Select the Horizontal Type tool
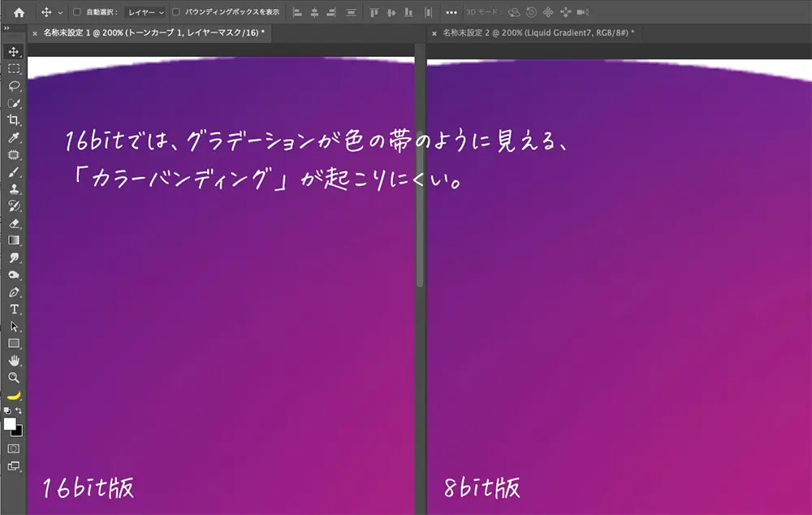This screenshot has width=812, height=515. pos(14,309)
